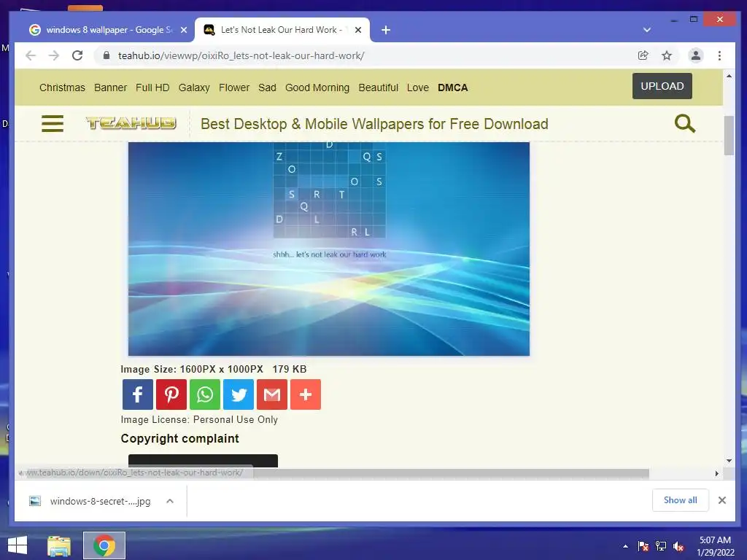Open File Explorer from the taskbar
Image resolution: width=747 pixels, height=560 pixels.
point(59,545)
